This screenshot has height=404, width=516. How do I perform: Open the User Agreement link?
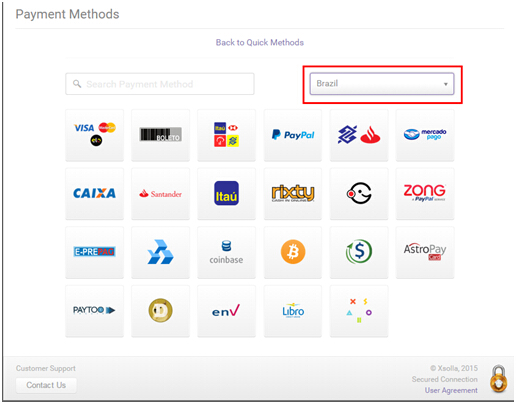pos(451,390)
